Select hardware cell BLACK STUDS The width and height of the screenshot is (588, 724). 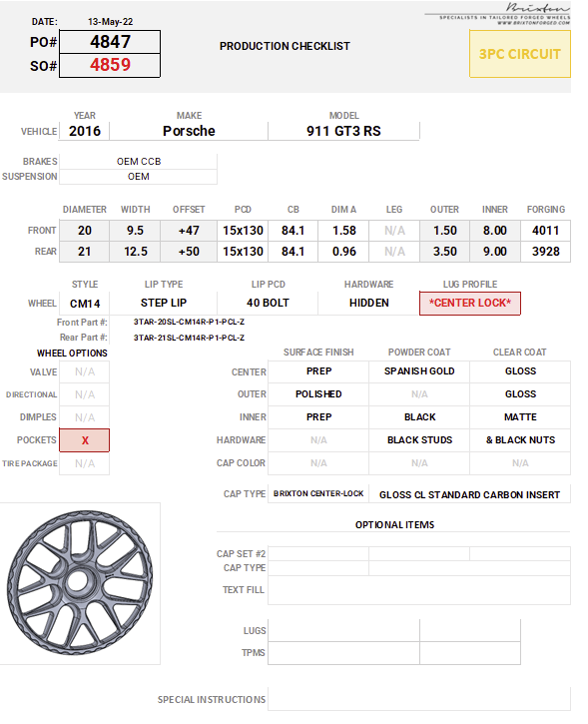419,440
